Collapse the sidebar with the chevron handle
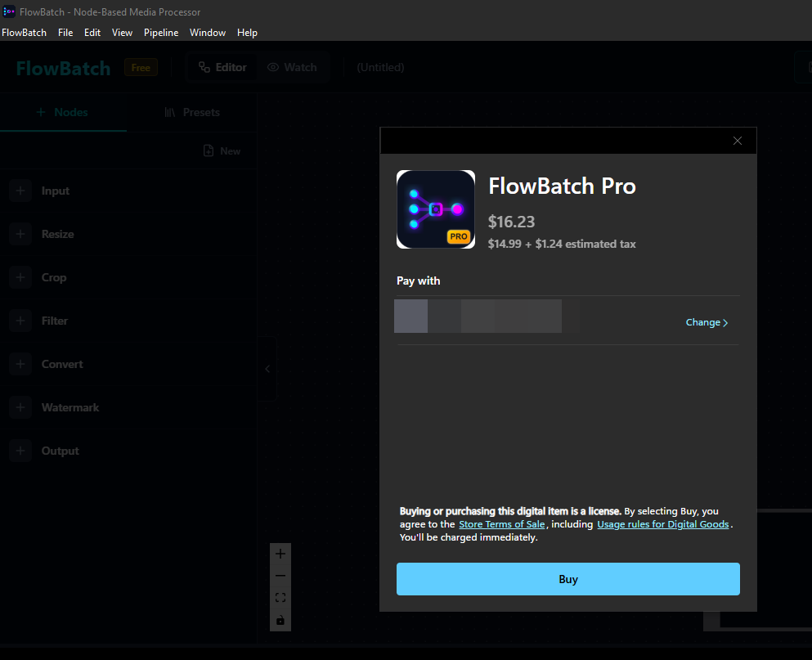812x660 pixels. [267, 369]
